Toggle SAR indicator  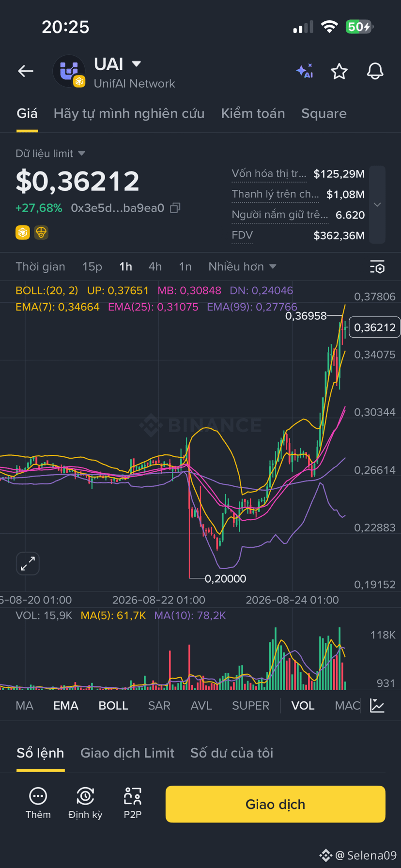tap(159, 705)
